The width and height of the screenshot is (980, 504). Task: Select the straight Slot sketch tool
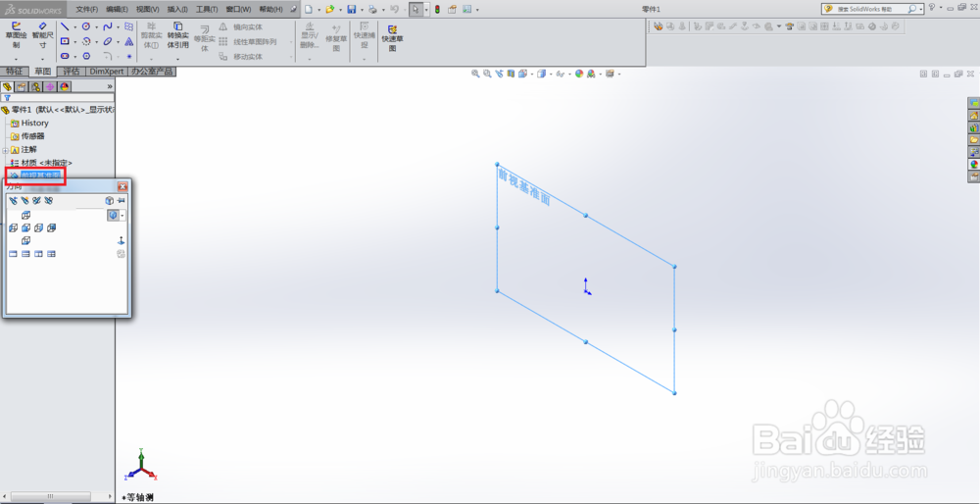tap(65, 56)
